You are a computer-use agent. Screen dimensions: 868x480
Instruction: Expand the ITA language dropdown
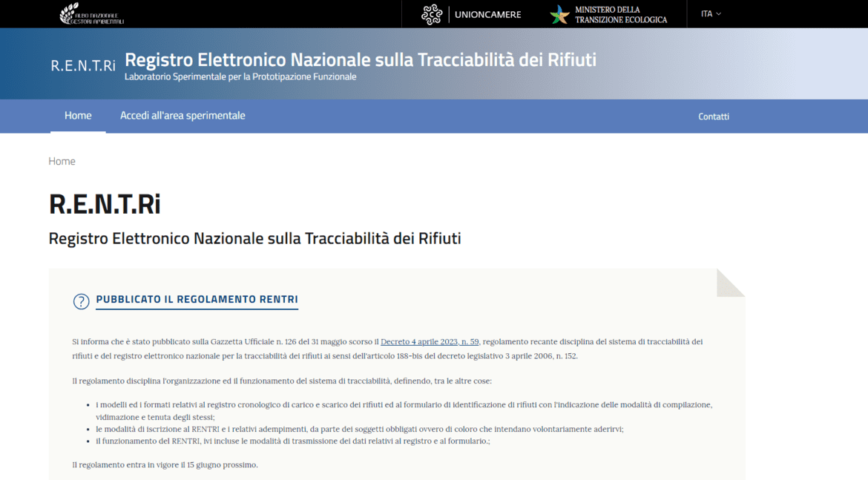[711, 14]
